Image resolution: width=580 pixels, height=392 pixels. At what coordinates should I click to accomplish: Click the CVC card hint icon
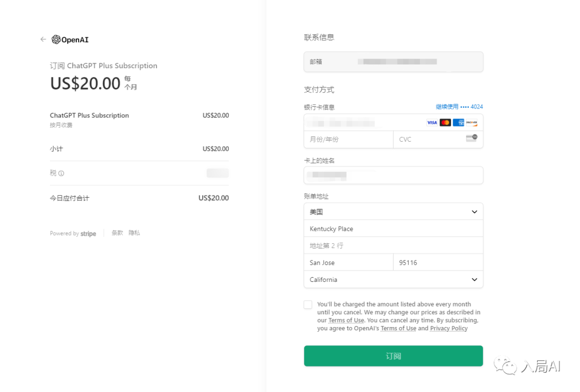pyautogui.click(x=472, y=139)
